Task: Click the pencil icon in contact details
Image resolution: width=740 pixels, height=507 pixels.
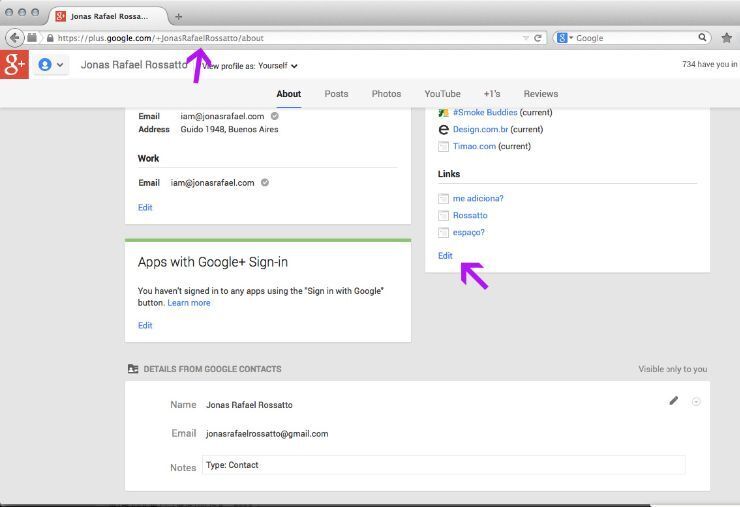Action: [674, 401]
